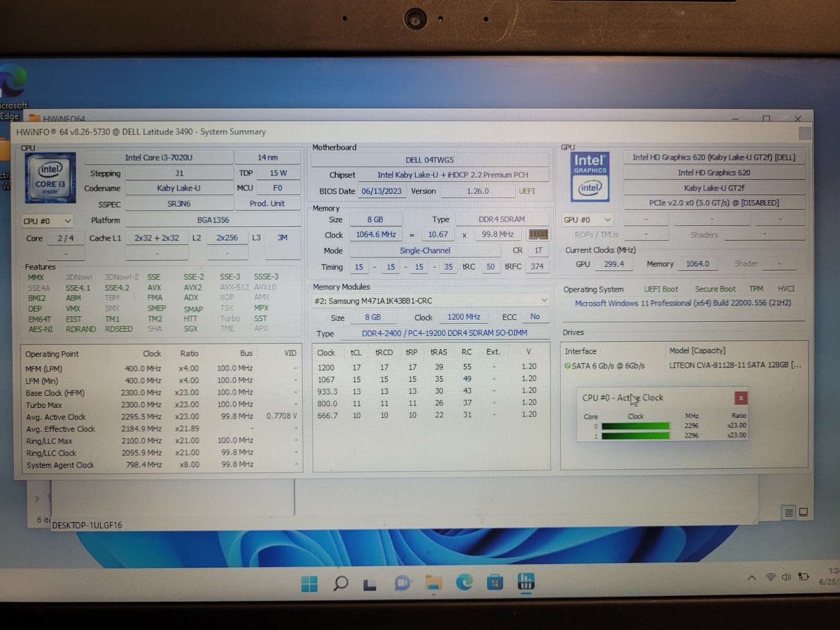840x630 pixels.
Task: Click the Intel Core i3-7020U name field
Action: [159, 157]
